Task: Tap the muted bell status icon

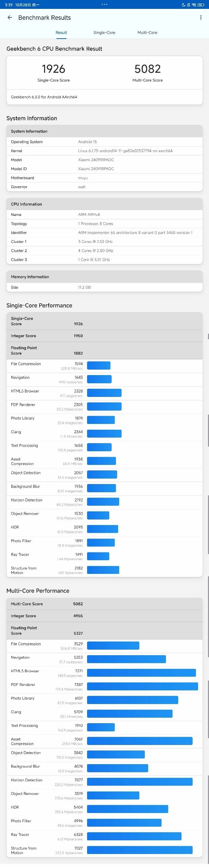Action: click(x=189, y=5)
